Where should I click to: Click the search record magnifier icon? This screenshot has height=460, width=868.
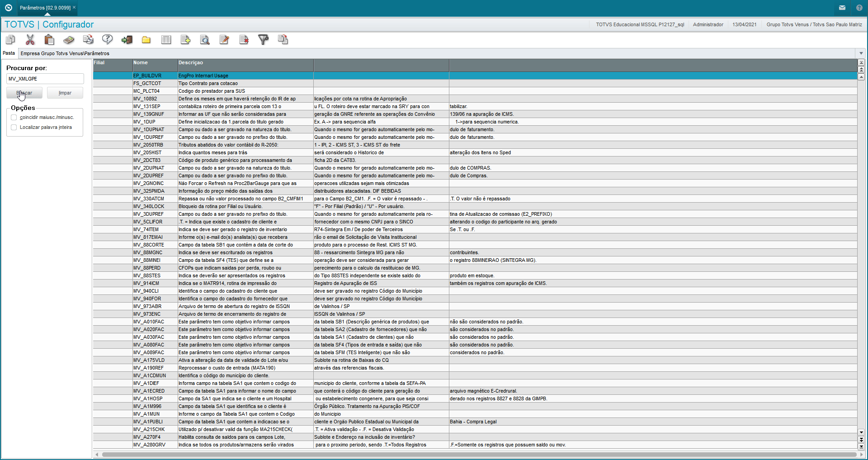click(x=205, y=40)
